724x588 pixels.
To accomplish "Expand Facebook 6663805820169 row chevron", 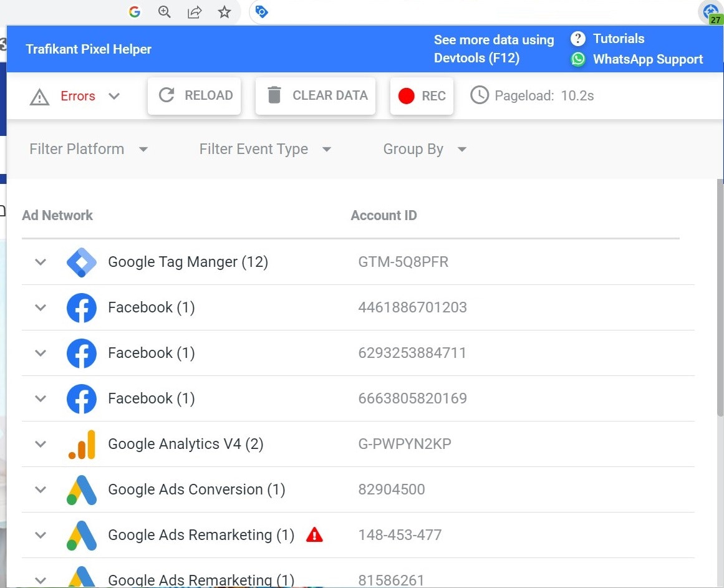I will (41, 398).
